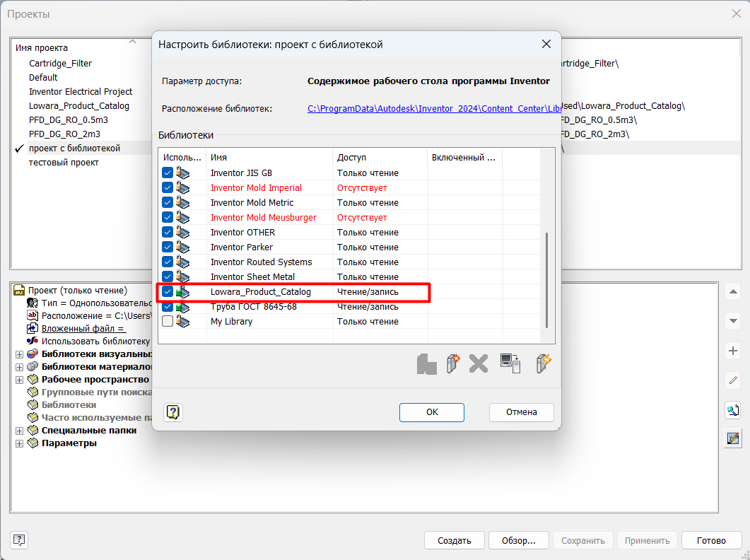Click the library icon for My Library
This screenshot has width=750, height=560.
(182, 321)
